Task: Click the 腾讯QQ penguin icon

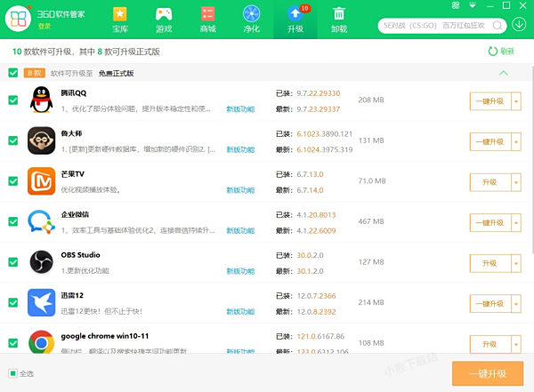Action: point(41,100)
